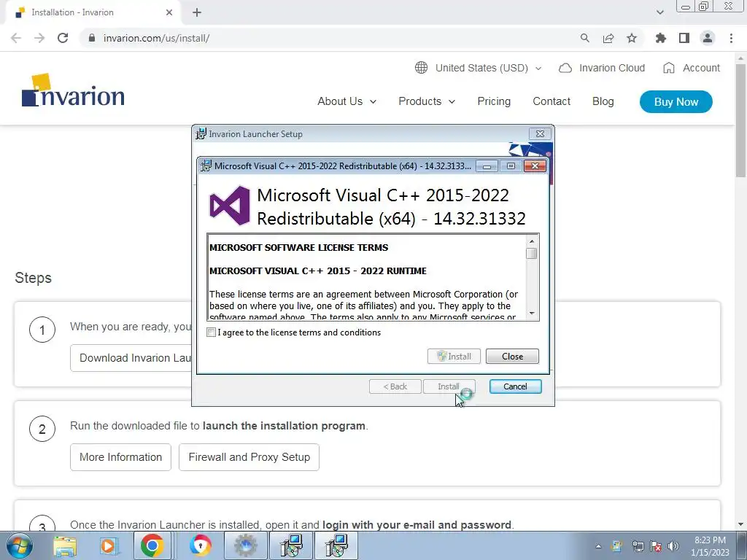The width and height of the screenshot is (747, 560).
Task: Click Download Invarion Launcher button
Action: [131, 358]
